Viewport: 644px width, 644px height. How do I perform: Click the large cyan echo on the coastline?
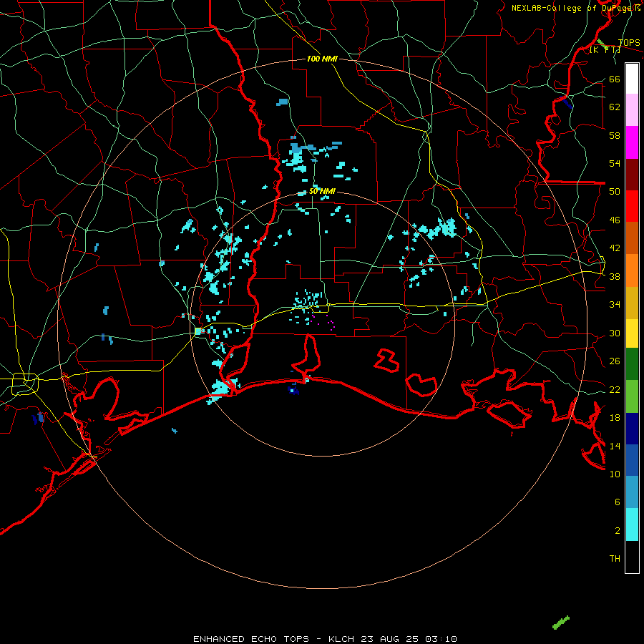tap(221, 390)
